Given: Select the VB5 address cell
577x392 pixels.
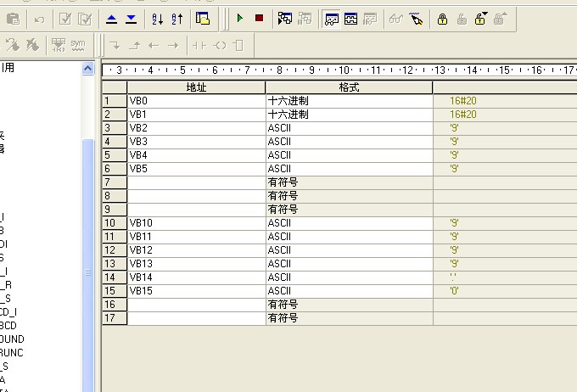Looking at the screenshot, I should click(196, 169).
